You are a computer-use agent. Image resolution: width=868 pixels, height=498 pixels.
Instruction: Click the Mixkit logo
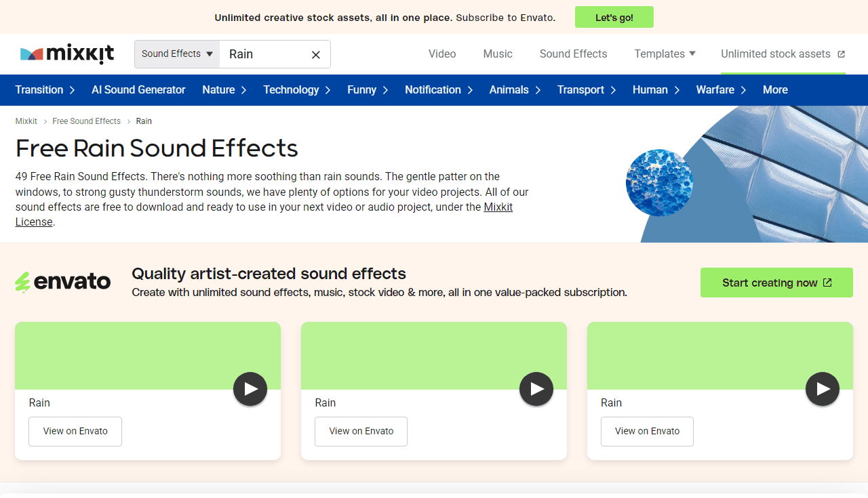pos(67,54)
